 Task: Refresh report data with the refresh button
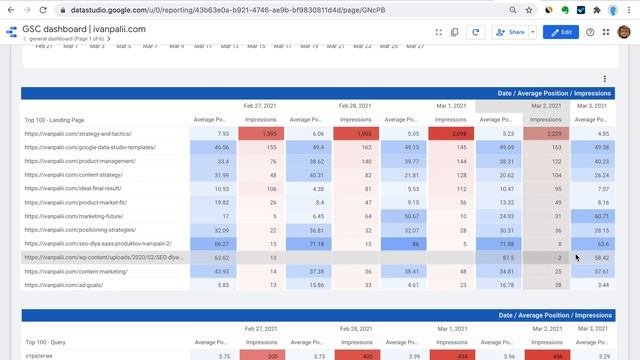pos(476,32)
